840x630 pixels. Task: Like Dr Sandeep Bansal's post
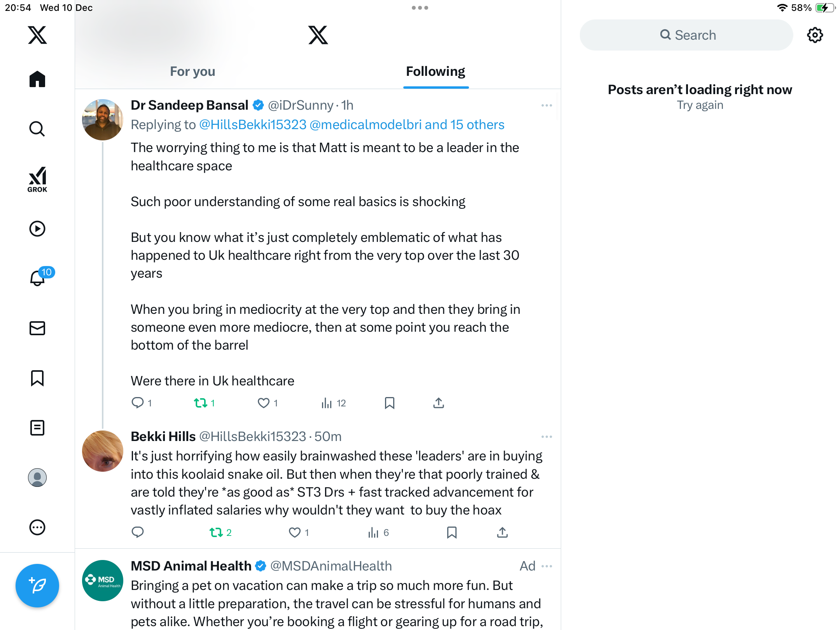[x=264, y=403]
